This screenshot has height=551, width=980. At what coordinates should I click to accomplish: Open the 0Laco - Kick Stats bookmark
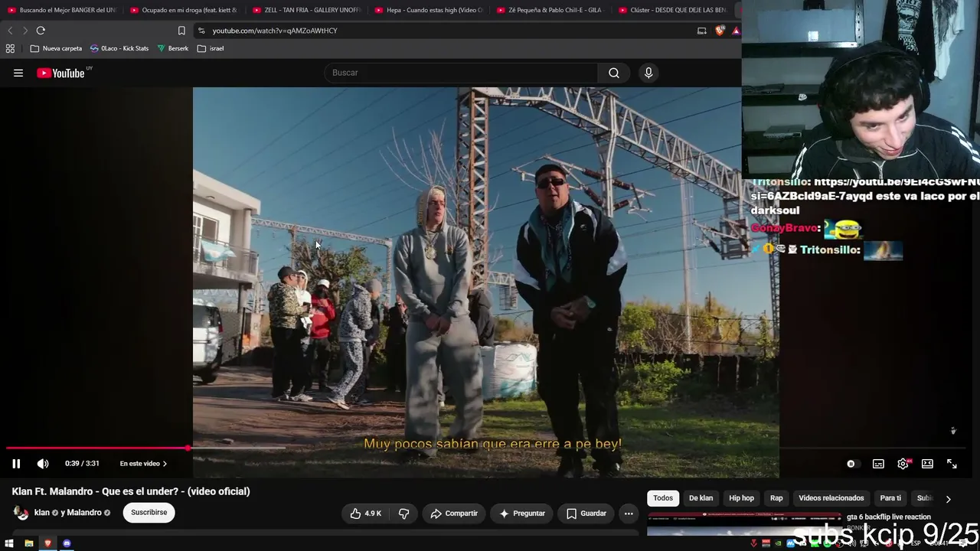click(119, 48)
